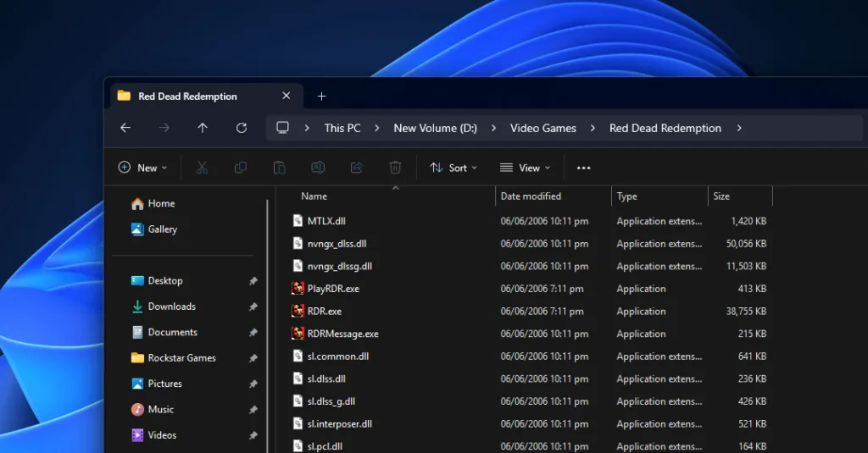Image resolution: width=868 pixels, height=453 pixels.
Task: Click the pin icon next to Documents
Action: pos(253,333)
